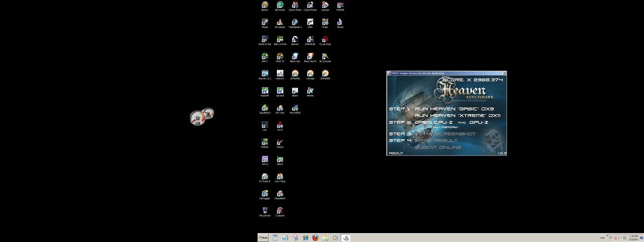Click Submit Online in Heaven app
Viewport: 644px width, 242px height.
tap(438, 148)
